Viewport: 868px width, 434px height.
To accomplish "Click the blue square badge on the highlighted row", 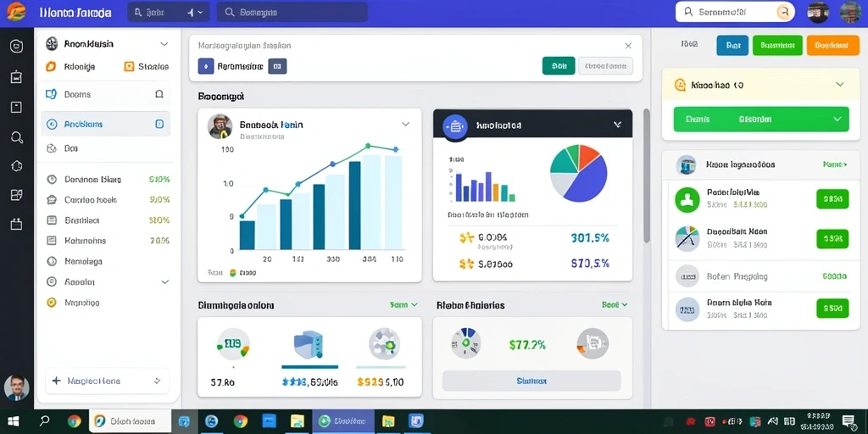I will point(159,124).
